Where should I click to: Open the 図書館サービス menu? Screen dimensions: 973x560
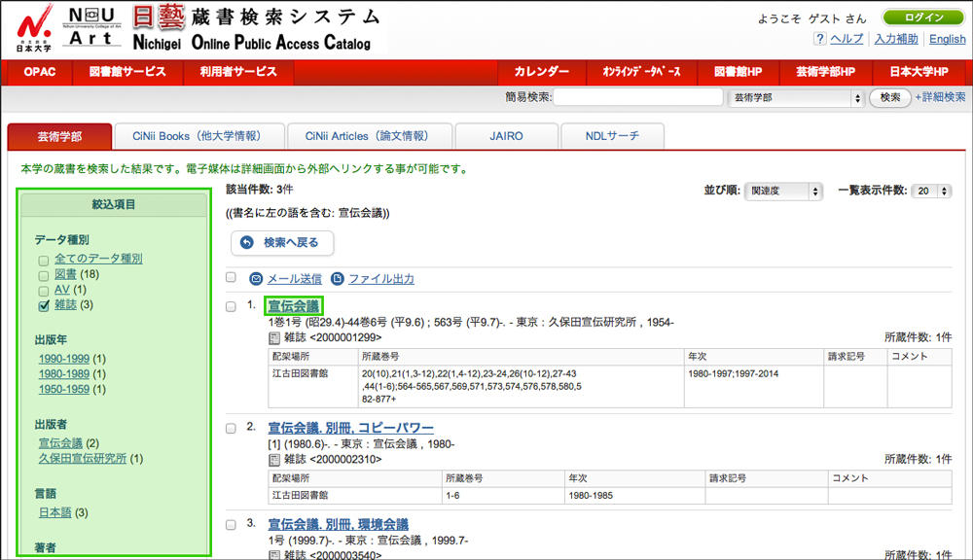(x=126, y=72)
